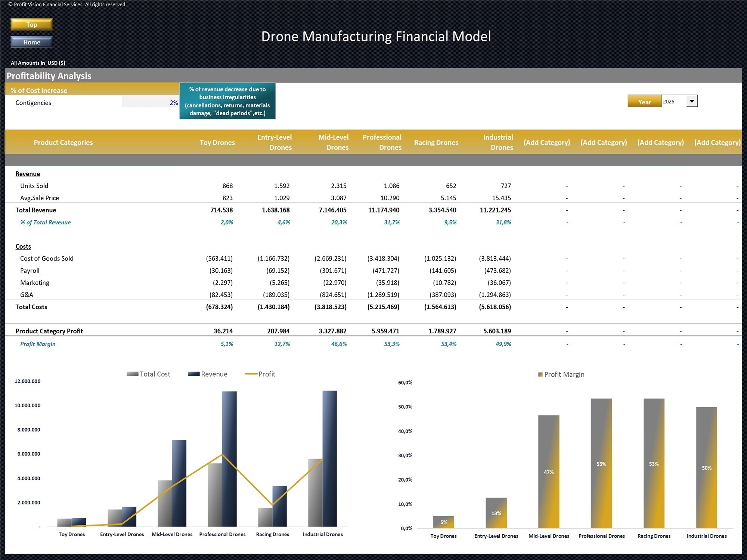This screenshot has width=747, height=560.
Task: Click the gold Year label
Action: coord(644,102)
